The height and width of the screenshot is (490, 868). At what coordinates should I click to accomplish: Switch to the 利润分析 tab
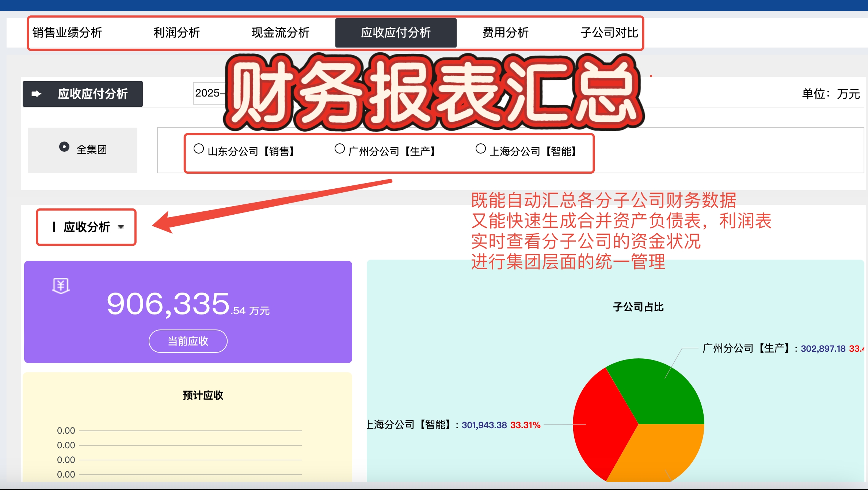(x=177, y=33)
